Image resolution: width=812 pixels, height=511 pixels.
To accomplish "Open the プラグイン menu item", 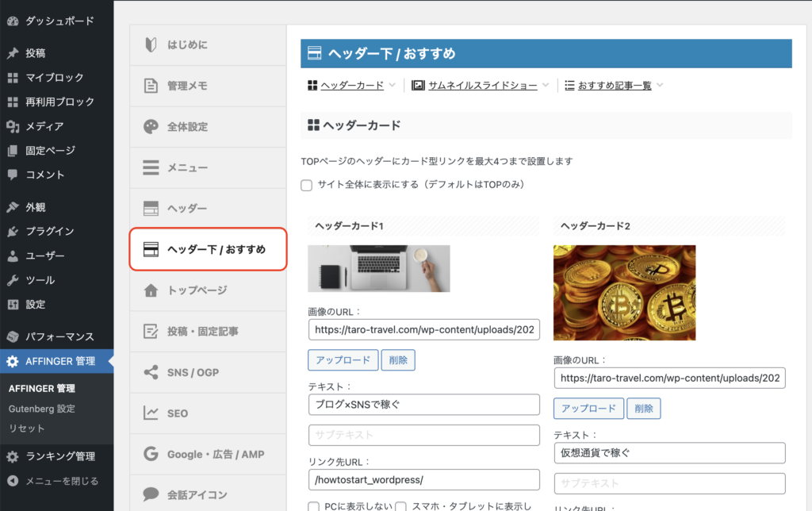I will pos(57,231).
